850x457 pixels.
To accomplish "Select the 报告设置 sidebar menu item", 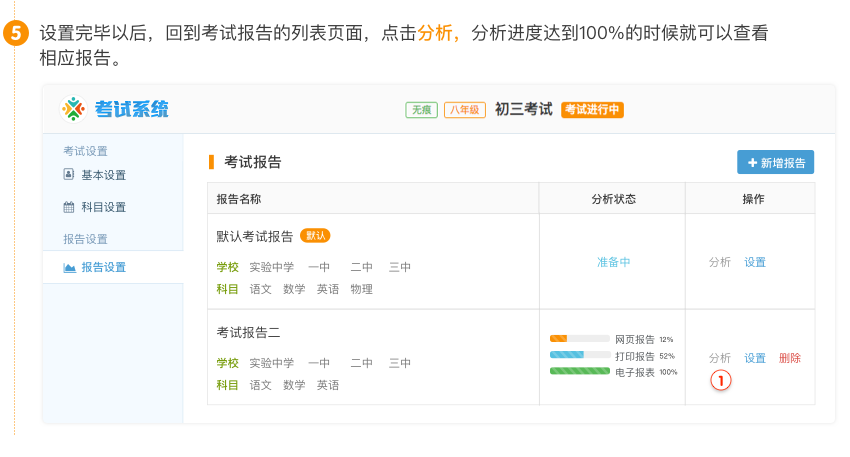I will click(103, 267).
